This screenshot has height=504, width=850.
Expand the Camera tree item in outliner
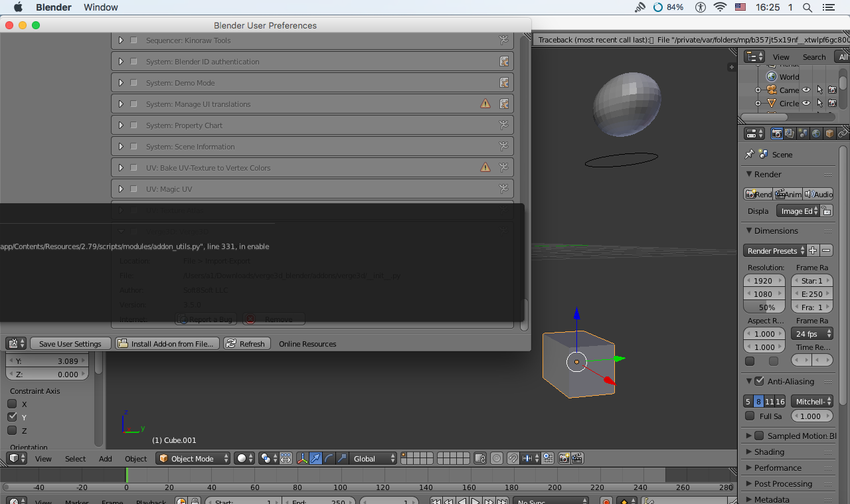click(x=758, y=90)
